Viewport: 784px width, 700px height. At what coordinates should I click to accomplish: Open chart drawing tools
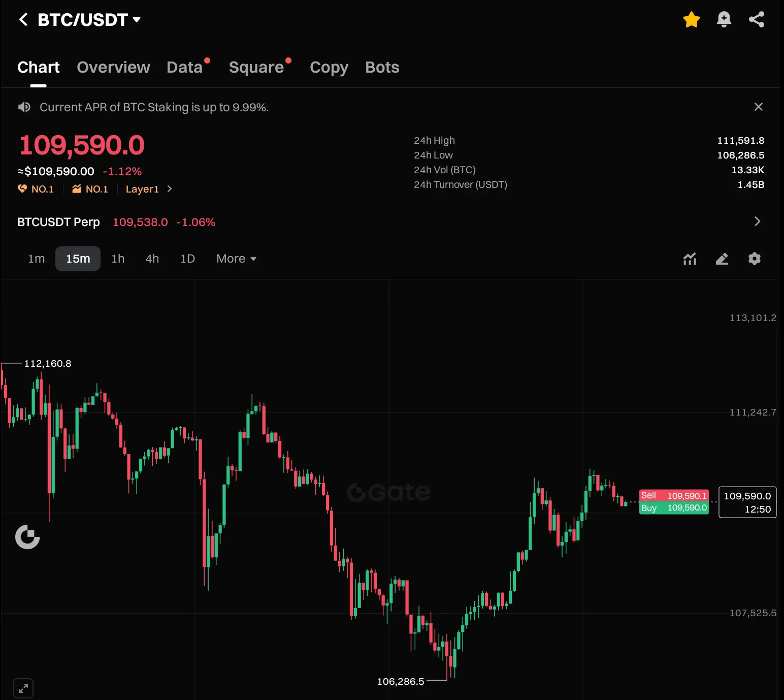(x=722, y=259)
